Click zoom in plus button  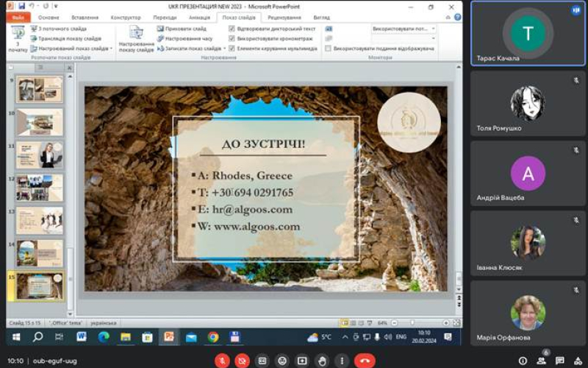coord(446,322)
